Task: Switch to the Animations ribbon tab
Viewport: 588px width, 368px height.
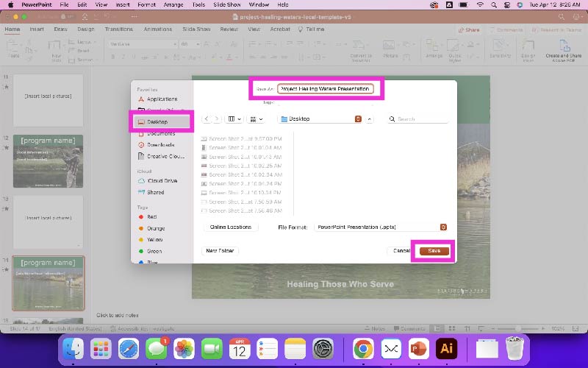Action: click(158, 29)
